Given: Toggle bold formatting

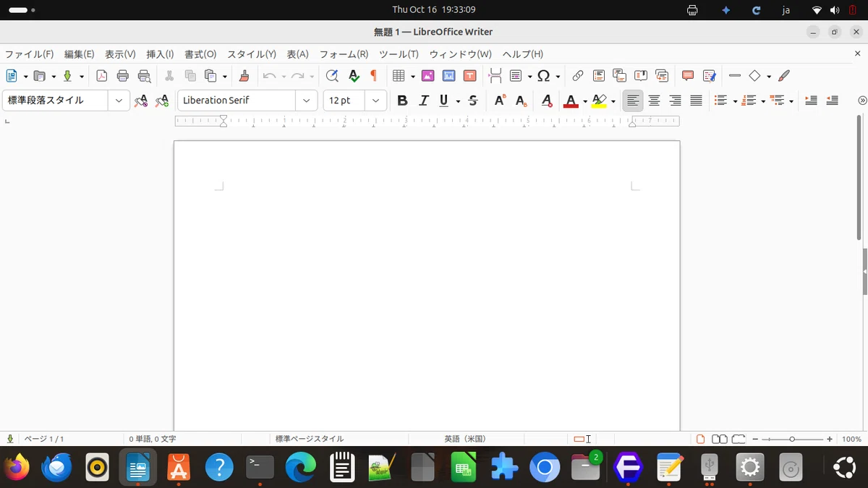Looking at the screenshot, I should pos(403,100).
